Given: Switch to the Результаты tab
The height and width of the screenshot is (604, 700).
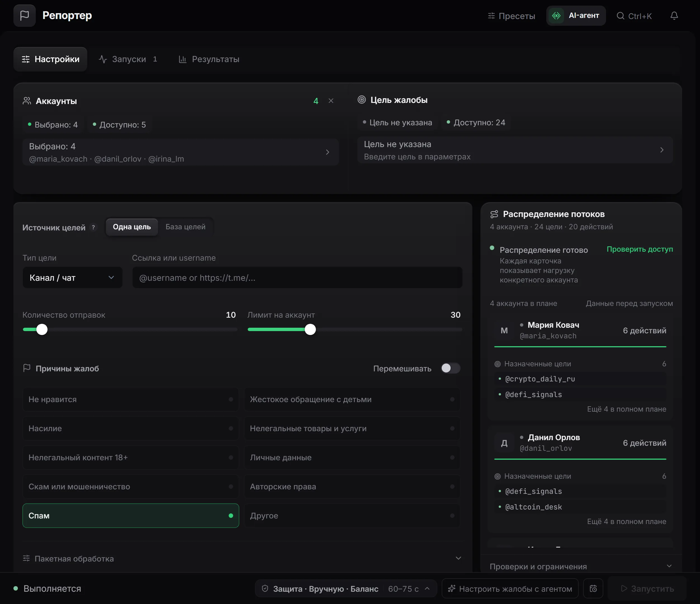Looking at the screenshot, I should coord(209,59).
